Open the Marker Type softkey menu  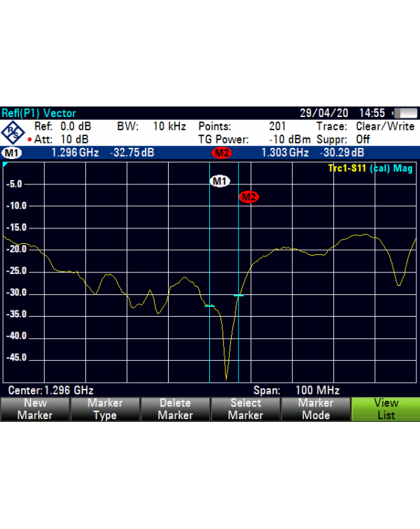click(x=105, y=409)
